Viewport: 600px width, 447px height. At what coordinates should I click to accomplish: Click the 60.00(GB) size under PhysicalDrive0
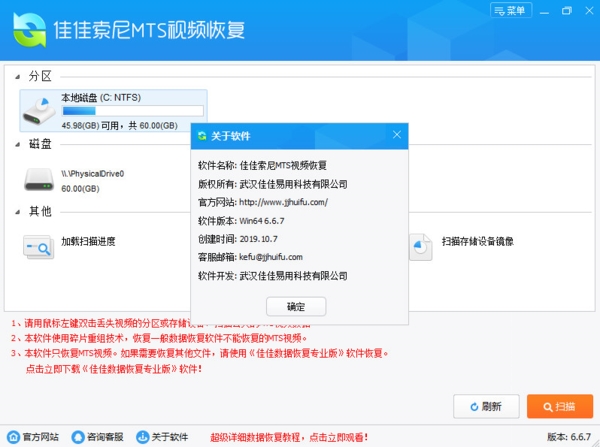pyautogui.click(x=80, y=189)
